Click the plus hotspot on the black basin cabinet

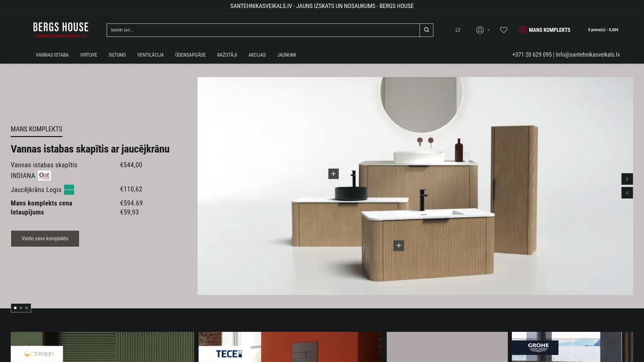point(333,174)
